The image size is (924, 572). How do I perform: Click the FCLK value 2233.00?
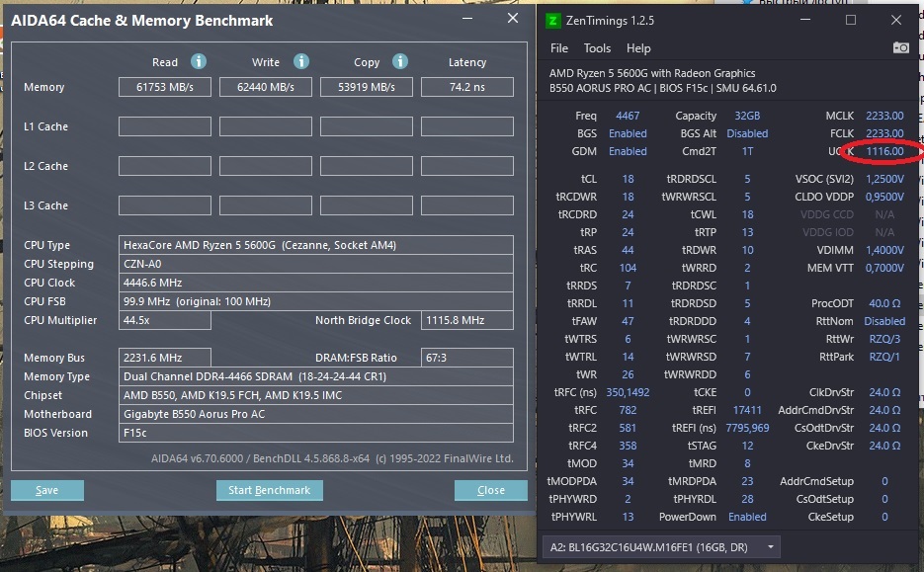pos(884,133)
